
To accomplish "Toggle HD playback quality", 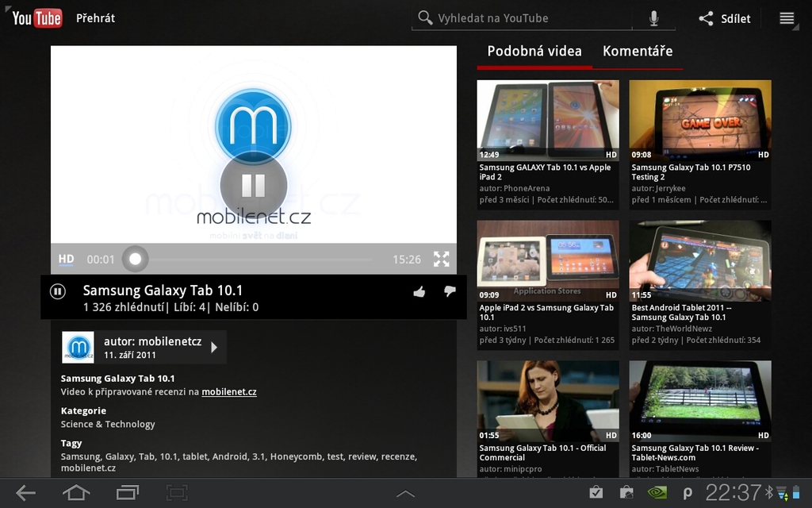I will [67, 259].
